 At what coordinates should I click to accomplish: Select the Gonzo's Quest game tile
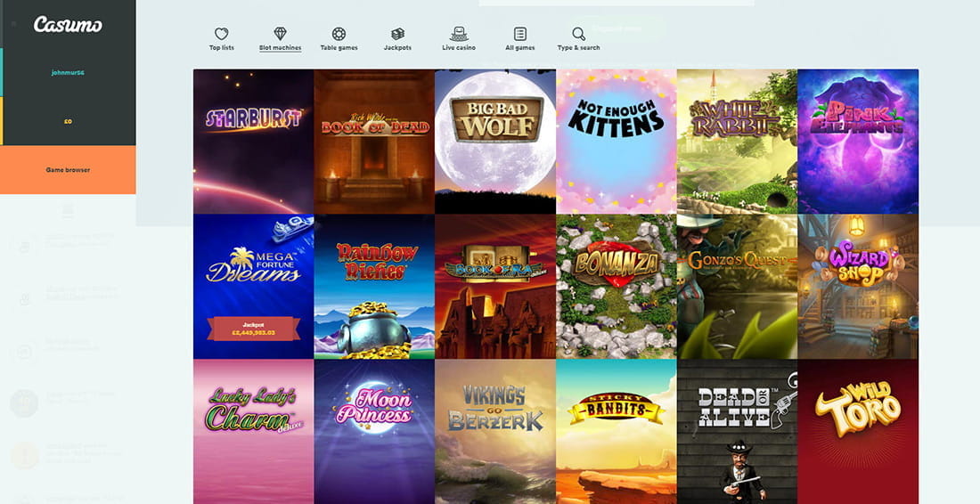(737, 287)
